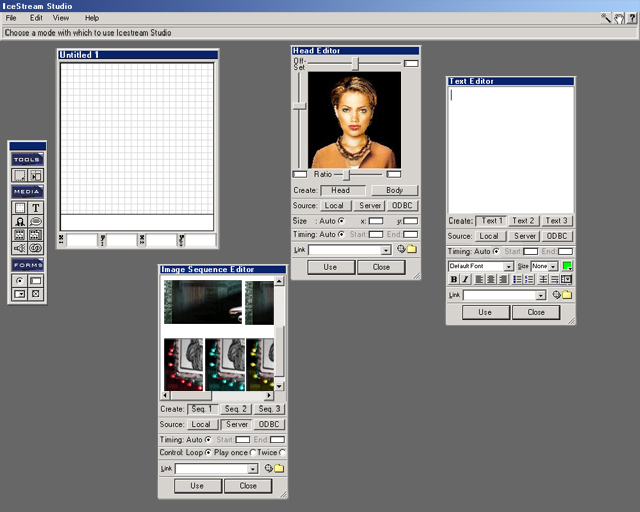Click Use button in Head Editor
The height and width of the screenshot is (512, 640).
tap(331, 267)
